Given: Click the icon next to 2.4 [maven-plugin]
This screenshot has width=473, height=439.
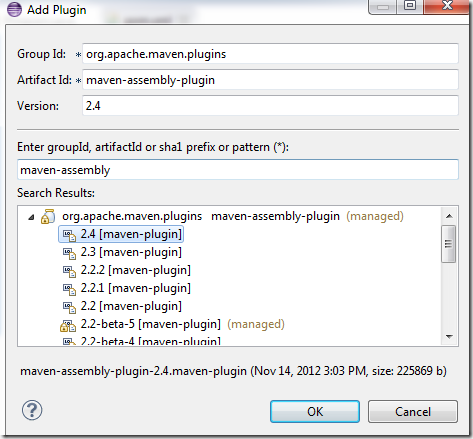Looking at the screenshot, I should click(70, 235).
